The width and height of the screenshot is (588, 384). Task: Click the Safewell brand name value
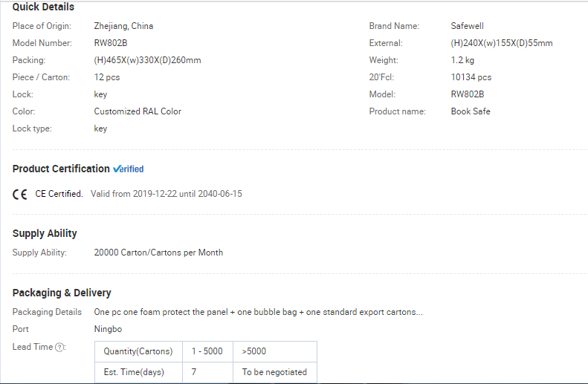(x=468, y=26)
